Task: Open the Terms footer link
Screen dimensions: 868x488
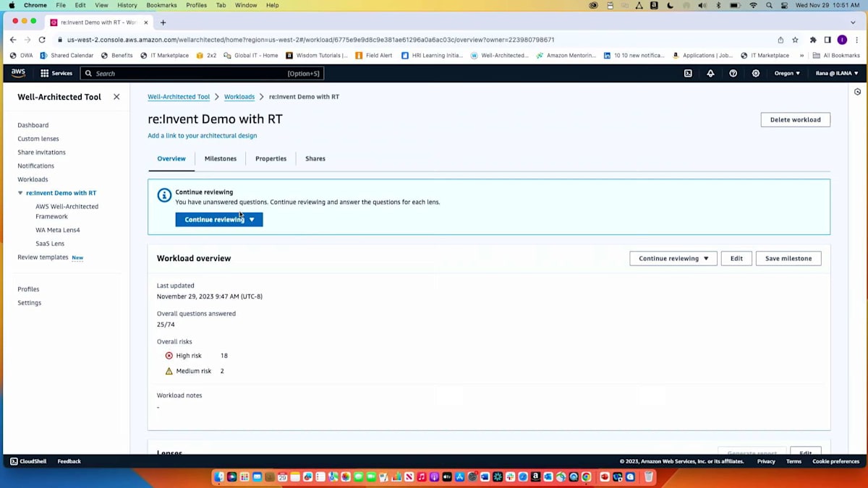Action: (793, 461)
